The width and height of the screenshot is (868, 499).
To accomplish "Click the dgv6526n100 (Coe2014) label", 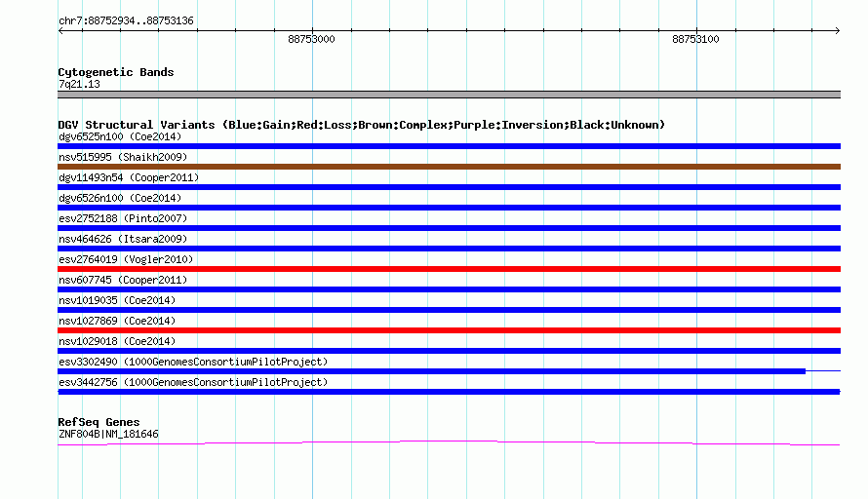I will 120,198.
